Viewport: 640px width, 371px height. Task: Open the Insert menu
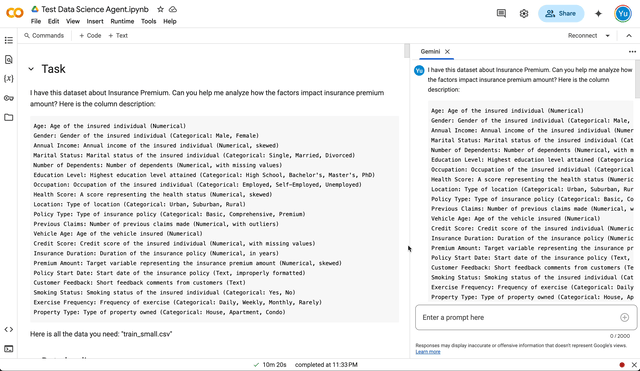point(95,21)
